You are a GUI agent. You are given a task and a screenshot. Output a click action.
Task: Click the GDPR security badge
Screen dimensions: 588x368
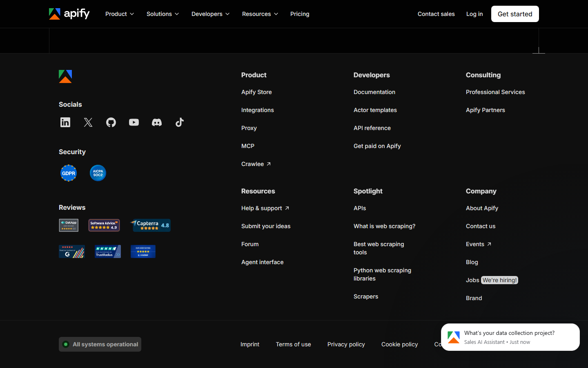click(69, 173)
